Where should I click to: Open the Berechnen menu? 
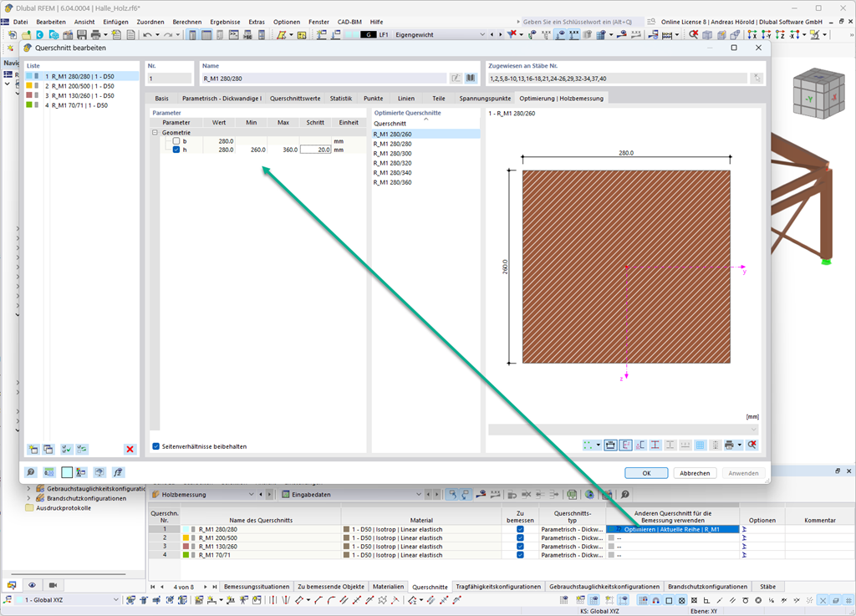tap(187, 22)
